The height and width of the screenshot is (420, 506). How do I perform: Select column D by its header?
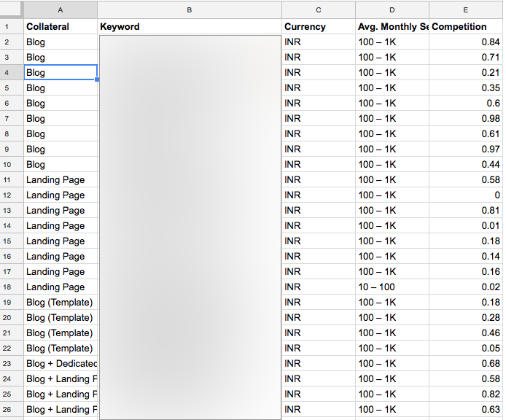(392, 9)
